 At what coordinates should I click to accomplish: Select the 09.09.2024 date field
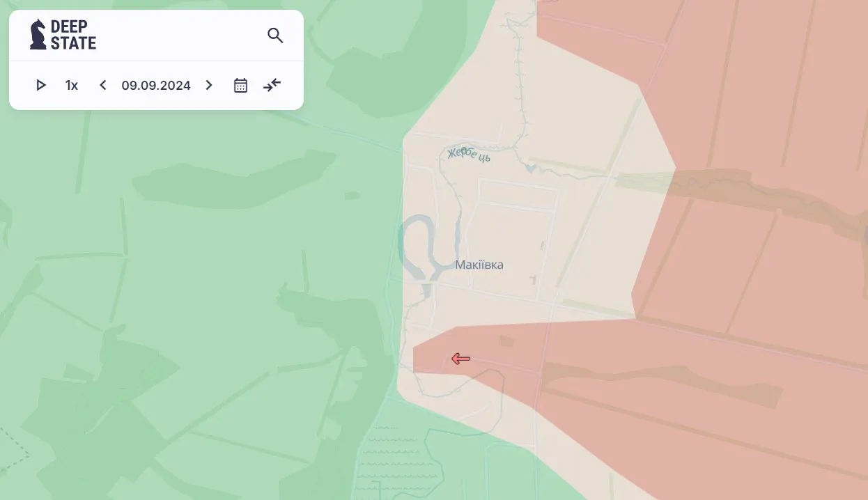[156, 85]
